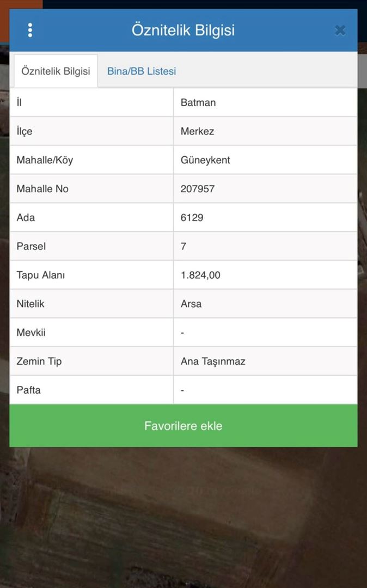Click the dialog header title text
This screenshot has height=588, width=367.
(x=183, y=30)
